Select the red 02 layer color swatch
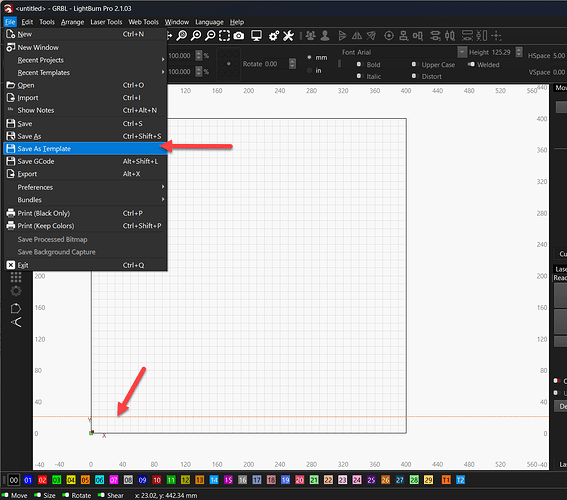The width and height of the screenshot is (567, 500). coord(42,480)
